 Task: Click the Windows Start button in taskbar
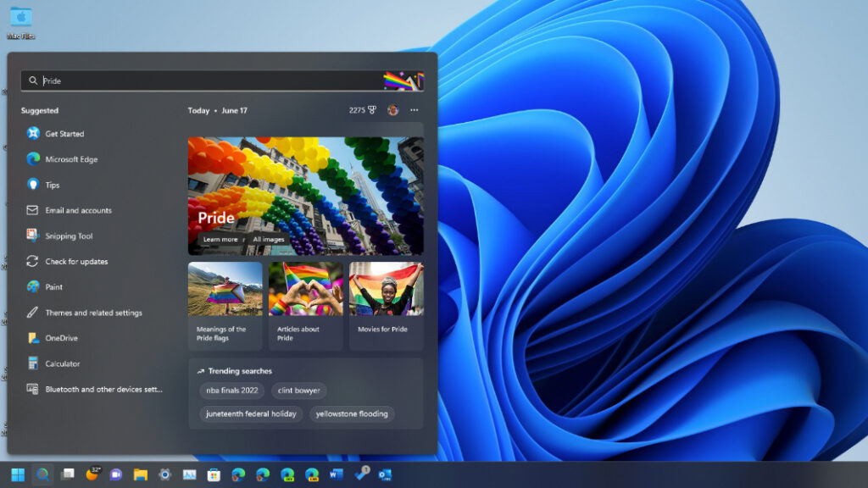17,474
